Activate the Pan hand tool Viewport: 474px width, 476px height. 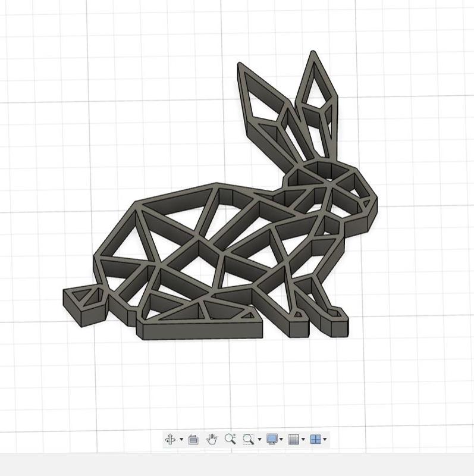[212, 439]
